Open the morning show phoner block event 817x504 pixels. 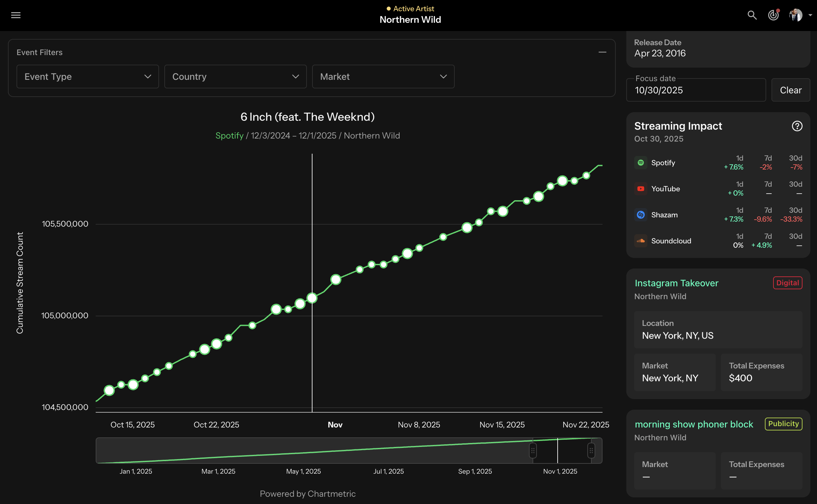click(x=694, y=424)
